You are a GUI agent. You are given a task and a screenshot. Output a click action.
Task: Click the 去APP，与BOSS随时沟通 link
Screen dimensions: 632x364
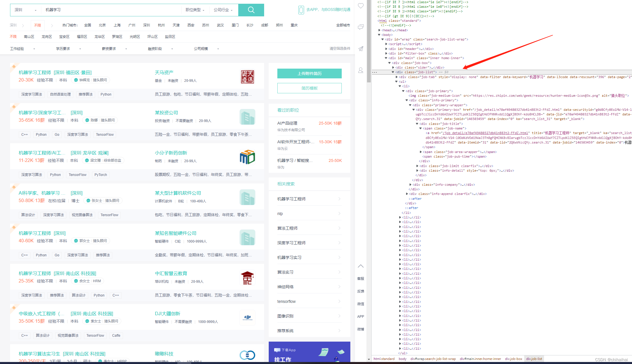[328, 10]
